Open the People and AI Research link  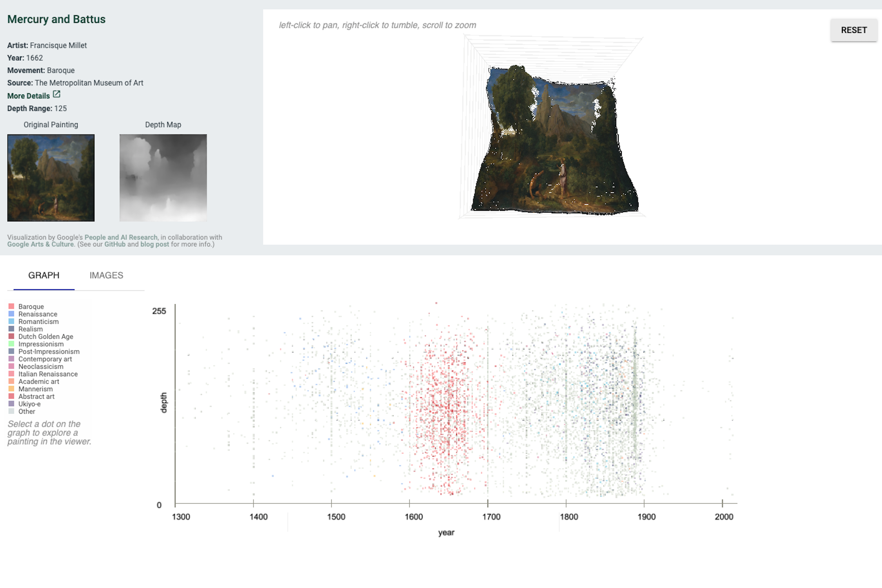point(121,237)
